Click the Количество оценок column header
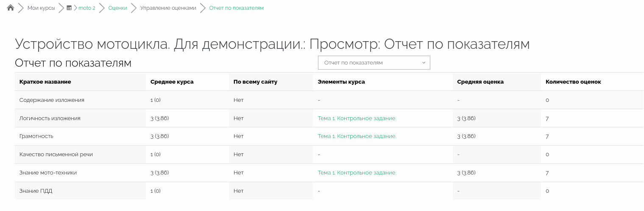 tap(573, 82)
